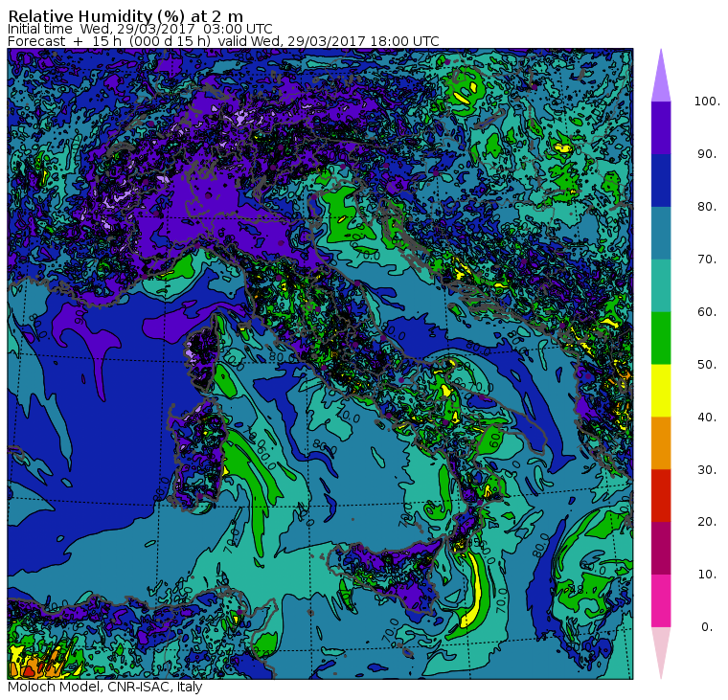The width and height of the screenshot is (728, 700).
Task: Click the "Relative Humidity (%) at 2 m" title
Action: [x=125, y=16]
